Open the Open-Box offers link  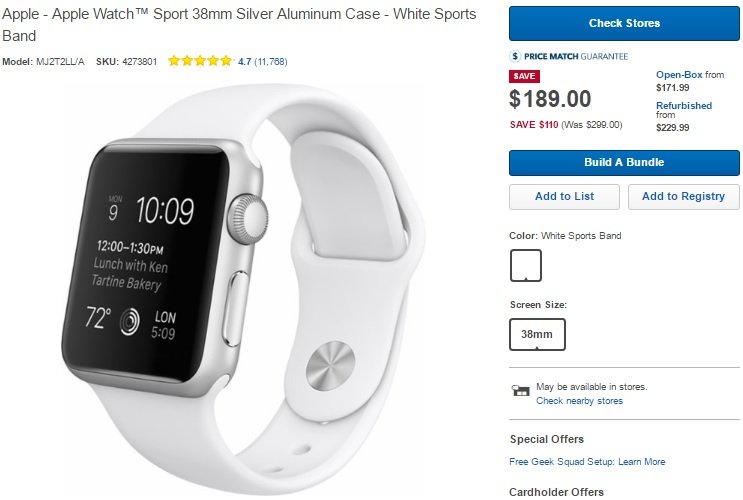[x=679, y=75]
